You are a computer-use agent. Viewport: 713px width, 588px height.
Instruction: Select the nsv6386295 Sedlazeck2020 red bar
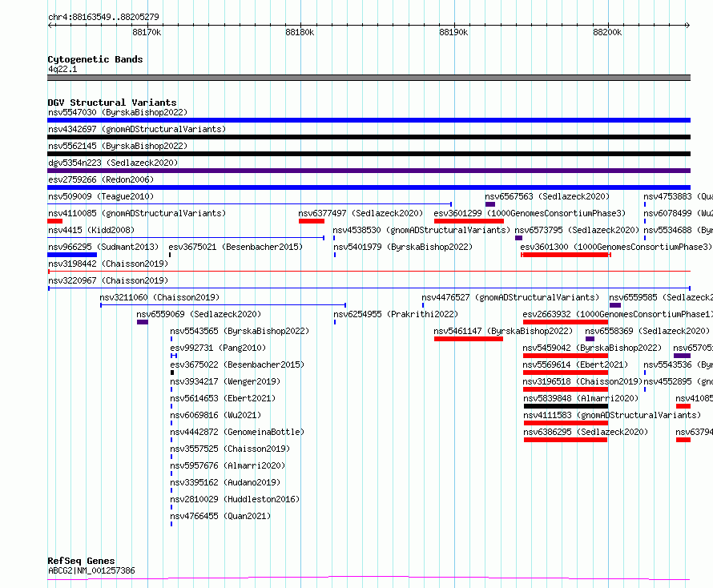point(566,440)
